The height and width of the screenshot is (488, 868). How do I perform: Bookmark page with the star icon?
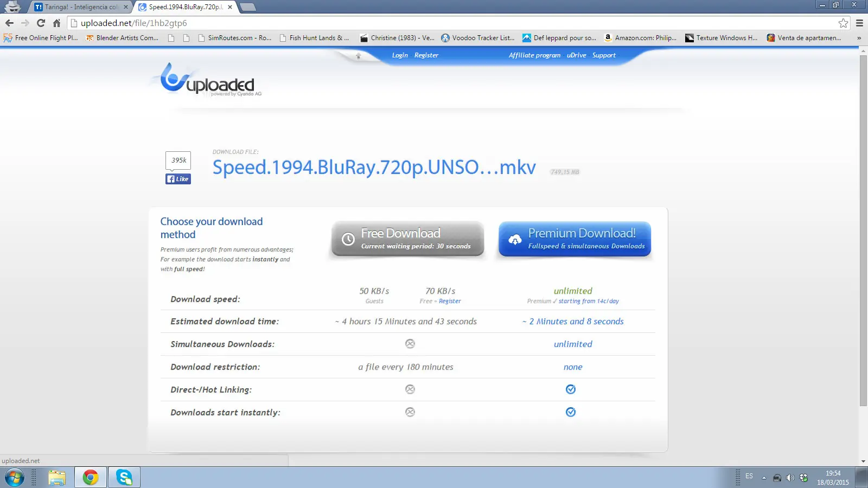point(843,23)
